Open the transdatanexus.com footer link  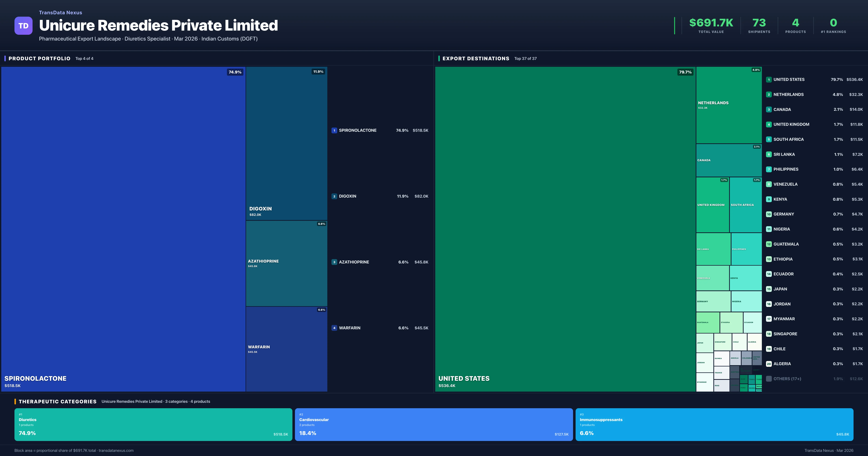click(117, 450)
